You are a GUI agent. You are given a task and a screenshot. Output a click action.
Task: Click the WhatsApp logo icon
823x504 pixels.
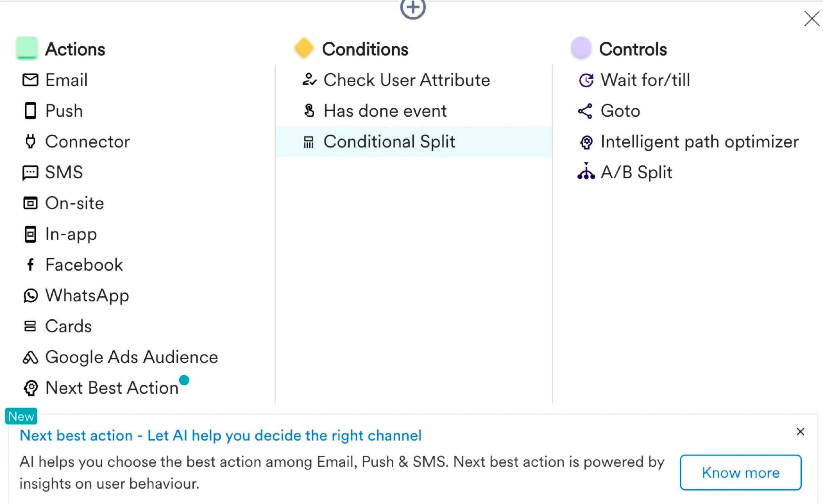tap(30, 296)
